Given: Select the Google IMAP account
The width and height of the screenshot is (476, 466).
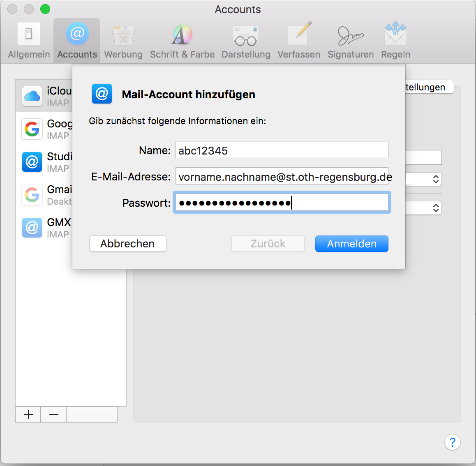Looking at the screenshot, I should point(44,129).
